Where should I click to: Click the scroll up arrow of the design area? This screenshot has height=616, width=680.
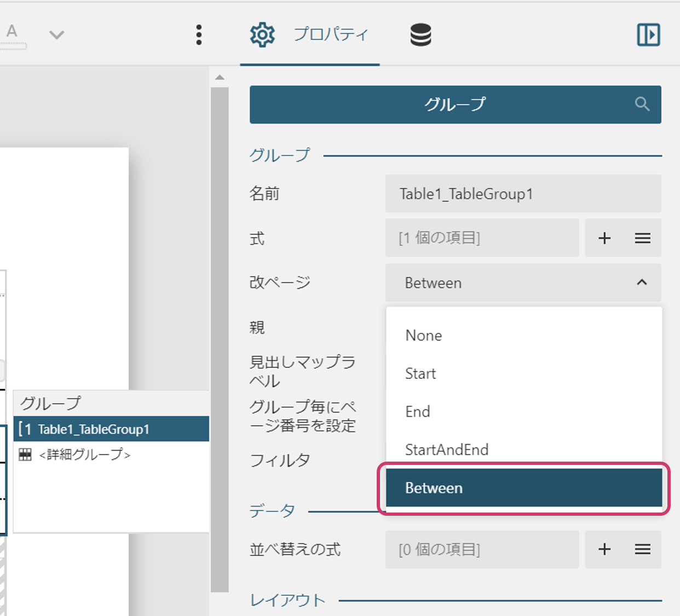[x=220, y=77]
